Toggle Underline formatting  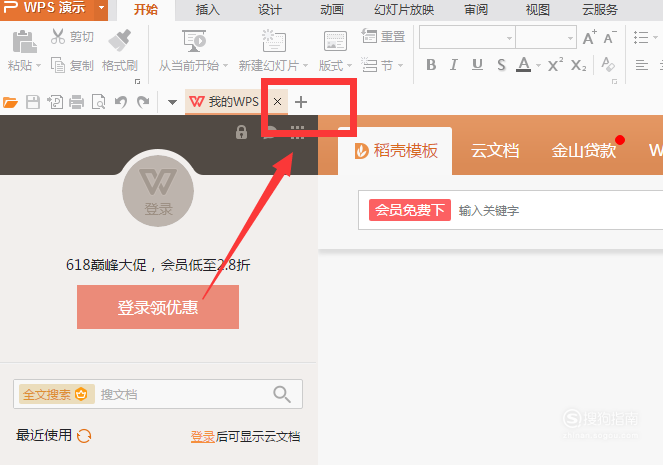pyautogui.click(x=477, y=65)
